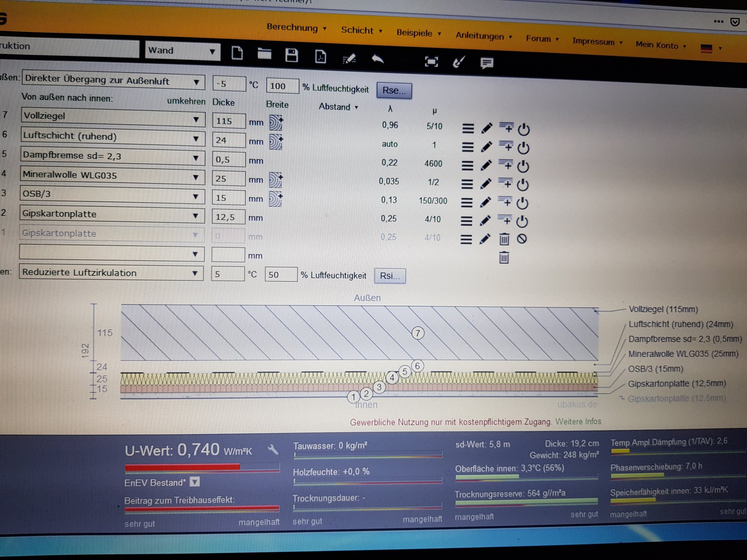Re-enable disabled Gipskartonplatte layer via circle-slash icon
747x560 pixels.
coord(522,239)
